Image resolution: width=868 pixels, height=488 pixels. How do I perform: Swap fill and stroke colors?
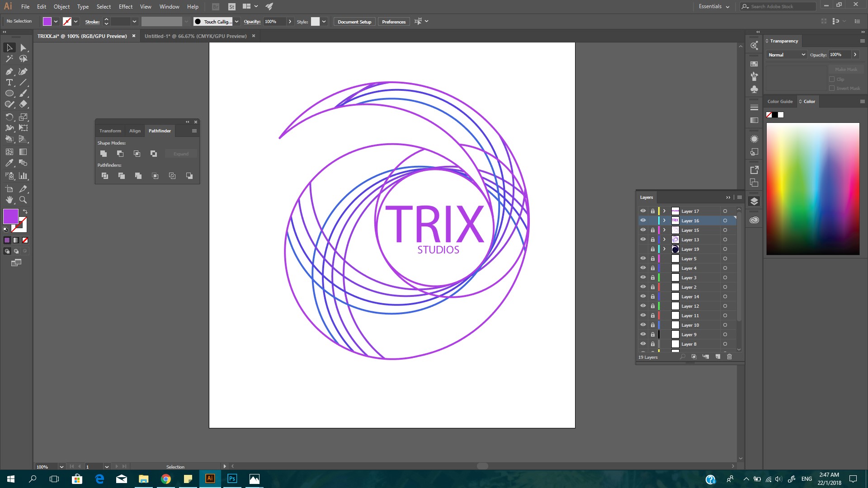tap(25, 211)
